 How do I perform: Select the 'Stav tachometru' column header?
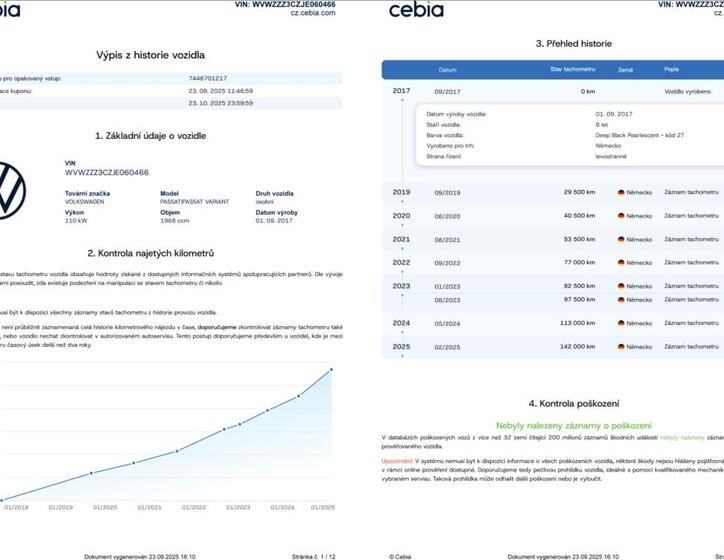[x=570, y=70]
